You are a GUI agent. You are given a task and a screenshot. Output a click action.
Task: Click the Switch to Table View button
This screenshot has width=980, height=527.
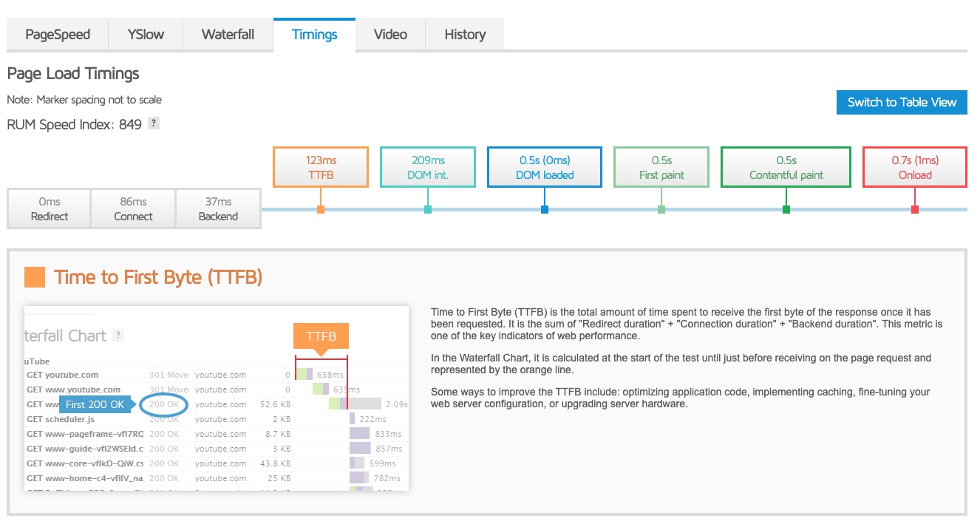click(x=902, y=102)
